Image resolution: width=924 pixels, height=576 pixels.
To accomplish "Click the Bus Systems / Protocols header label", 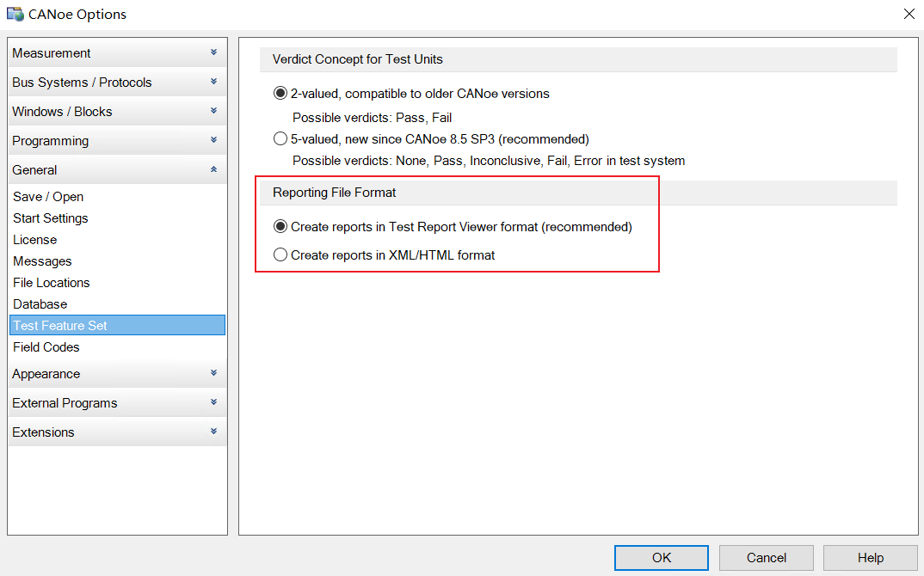I will click(x=82, y=83).
